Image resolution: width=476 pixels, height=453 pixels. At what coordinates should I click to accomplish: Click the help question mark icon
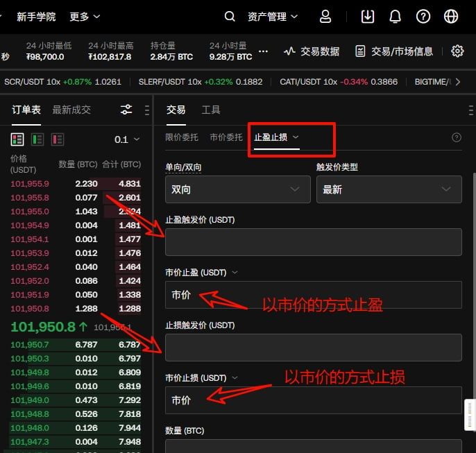click(x=423, y=16)
